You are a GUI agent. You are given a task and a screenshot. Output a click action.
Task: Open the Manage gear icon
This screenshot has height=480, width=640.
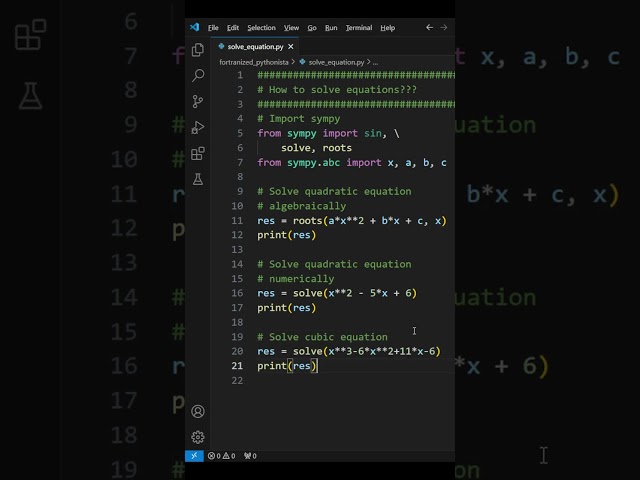point(198,437)
